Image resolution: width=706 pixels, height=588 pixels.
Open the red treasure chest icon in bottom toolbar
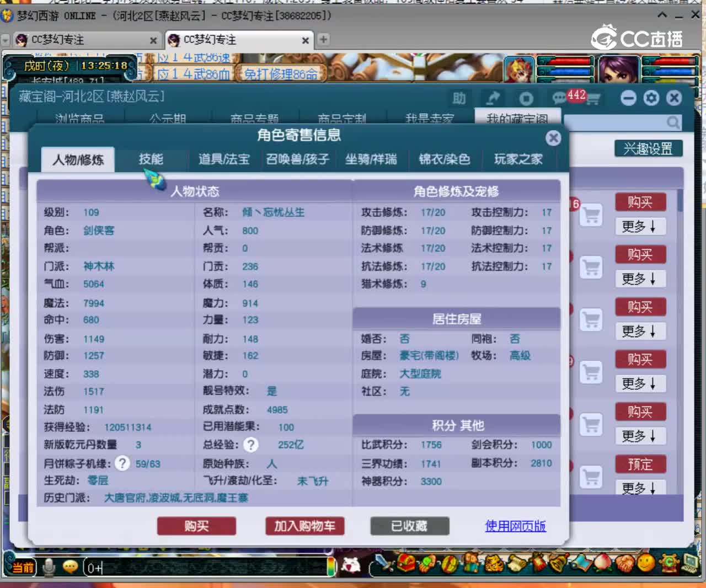[x=407, y=563]
